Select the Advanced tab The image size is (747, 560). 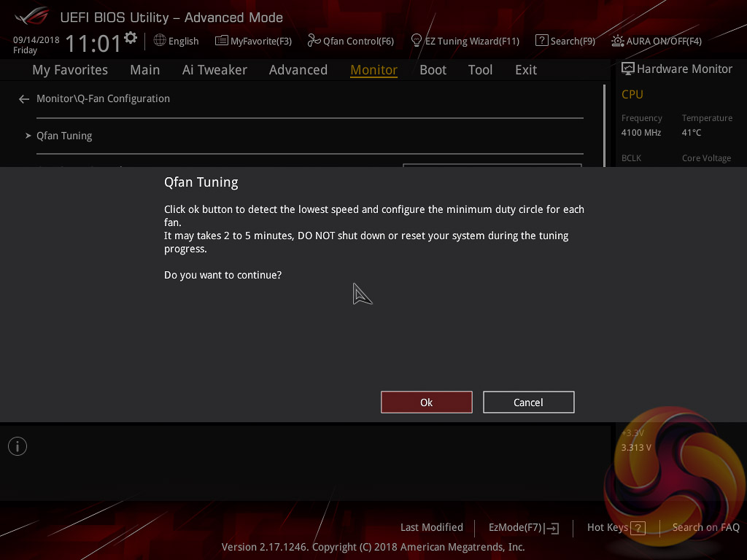click(x=298, y=70)
